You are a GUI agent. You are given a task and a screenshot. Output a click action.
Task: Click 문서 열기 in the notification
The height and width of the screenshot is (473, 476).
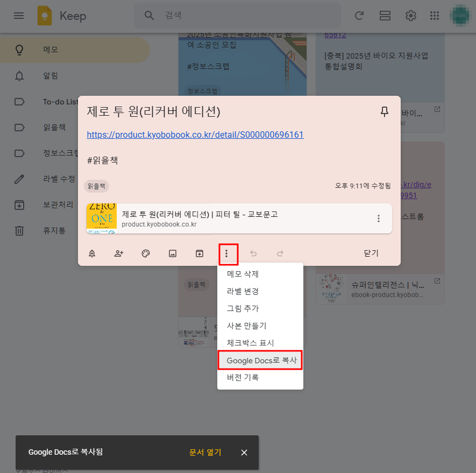[205, 453]
